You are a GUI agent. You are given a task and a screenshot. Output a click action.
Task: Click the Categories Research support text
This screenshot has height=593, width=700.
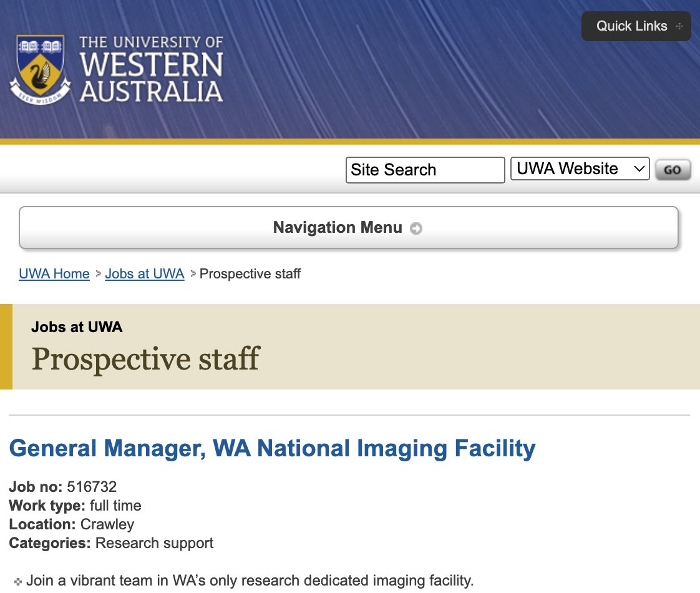(111, 543)
